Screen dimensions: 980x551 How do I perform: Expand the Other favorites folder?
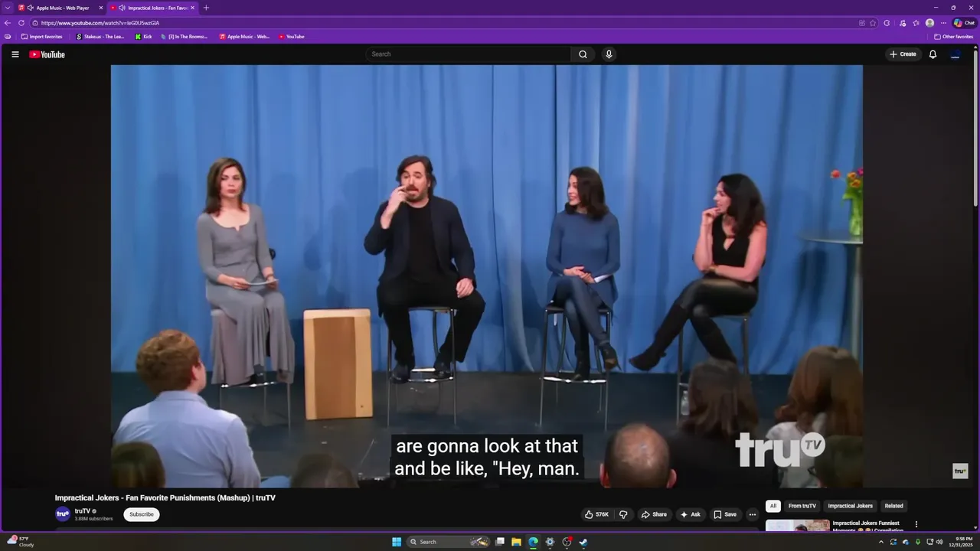953,37
